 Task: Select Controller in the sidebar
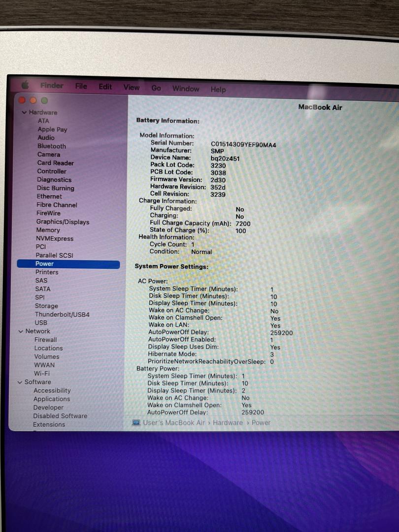pyautogui.click(x=52, y=171)
